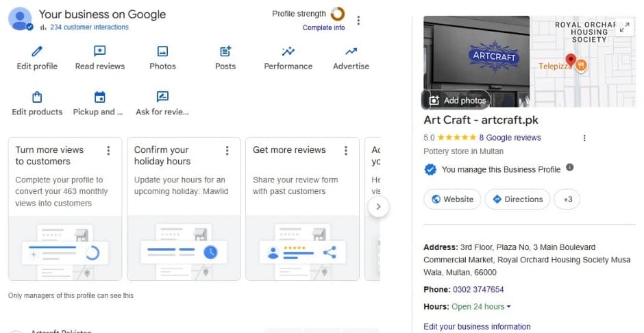Open Read reviews icon
Screen dimensions: 644x333
100,51
